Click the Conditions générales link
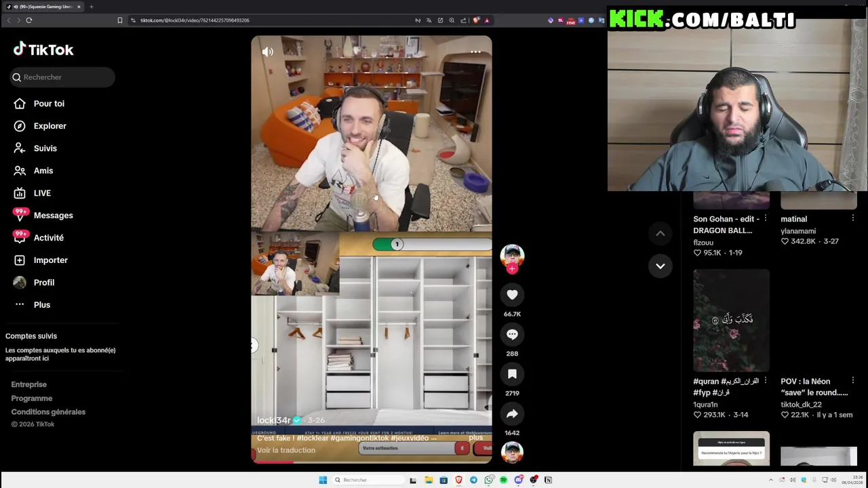 point(48,412)
